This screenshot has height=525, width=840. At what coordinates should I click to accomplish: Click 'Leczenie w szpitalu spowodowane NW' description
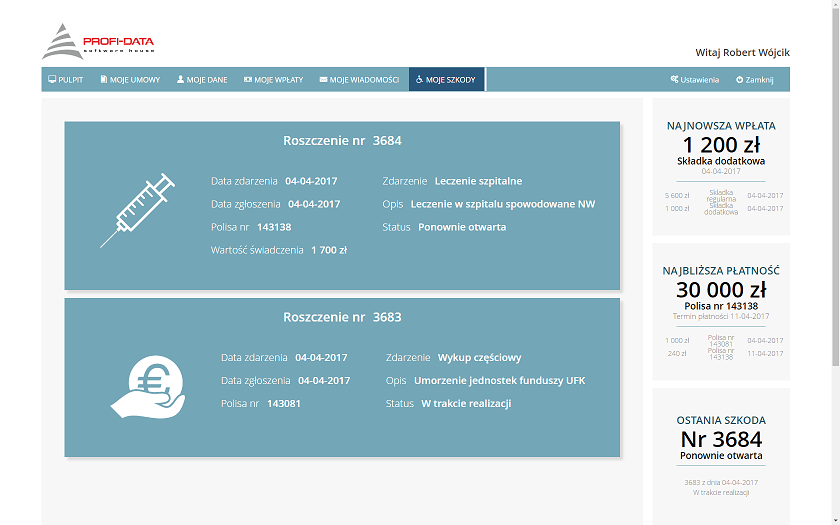pyautogui.click(x=503, y=204)
